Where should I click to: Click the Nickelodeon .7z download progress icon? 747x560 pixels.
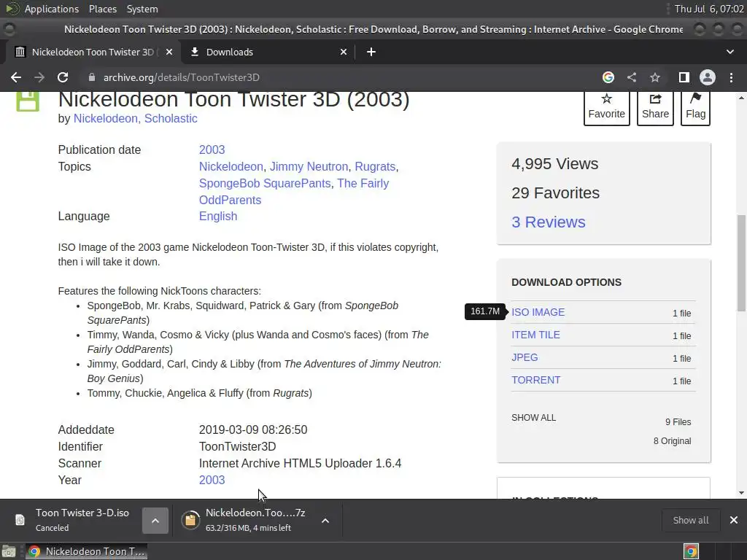[190, 519]
